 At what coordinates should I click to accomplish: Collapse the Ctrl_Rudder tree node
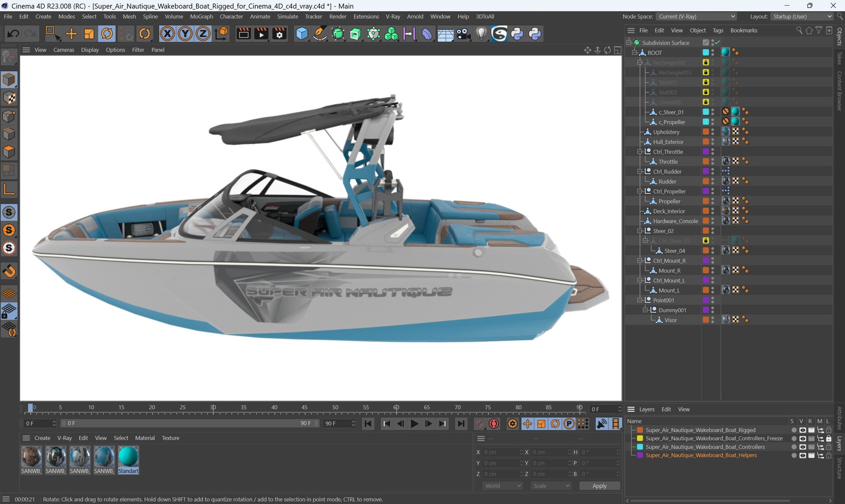pos(640,171)
